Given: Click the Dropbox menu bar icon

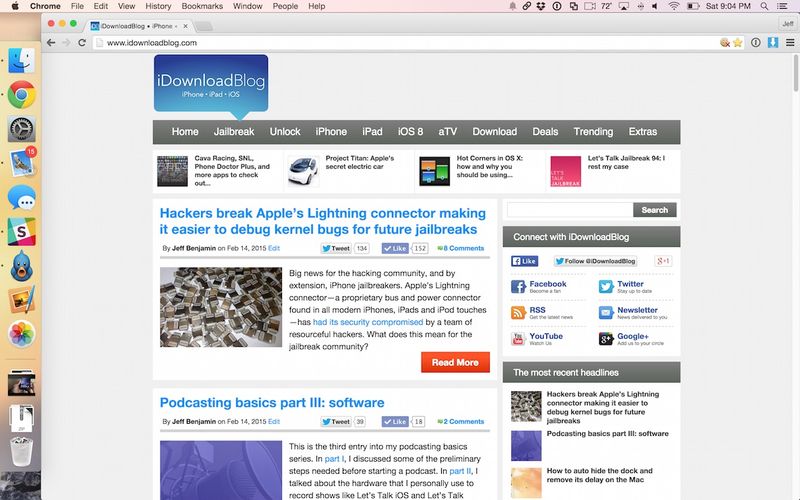Looking at the screenshot, I should [x=541, y=6].
